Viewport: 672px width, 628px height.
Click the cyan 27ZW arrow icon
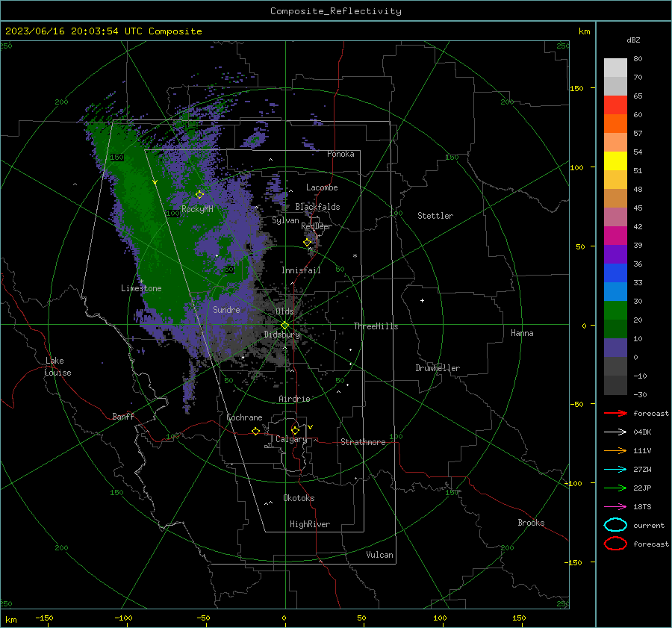615,470
